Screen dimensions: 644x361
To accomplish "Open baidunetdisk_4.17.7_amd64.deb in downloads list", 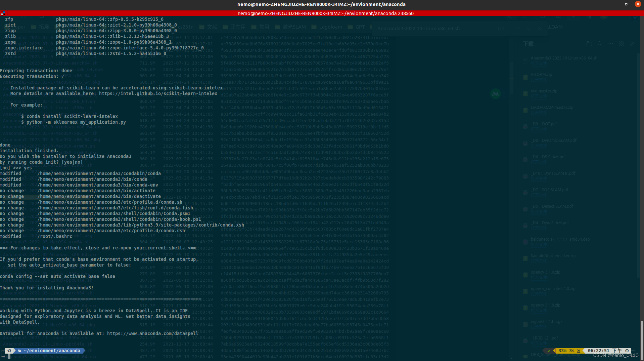I will [560, 239].
